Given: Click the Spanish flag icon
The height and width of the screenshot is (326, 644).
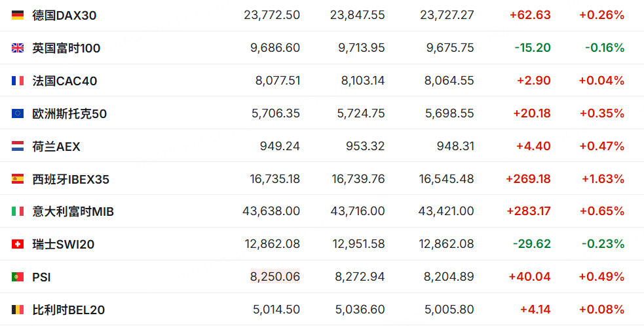Looking at the screenshot, I should click(18, 179).
